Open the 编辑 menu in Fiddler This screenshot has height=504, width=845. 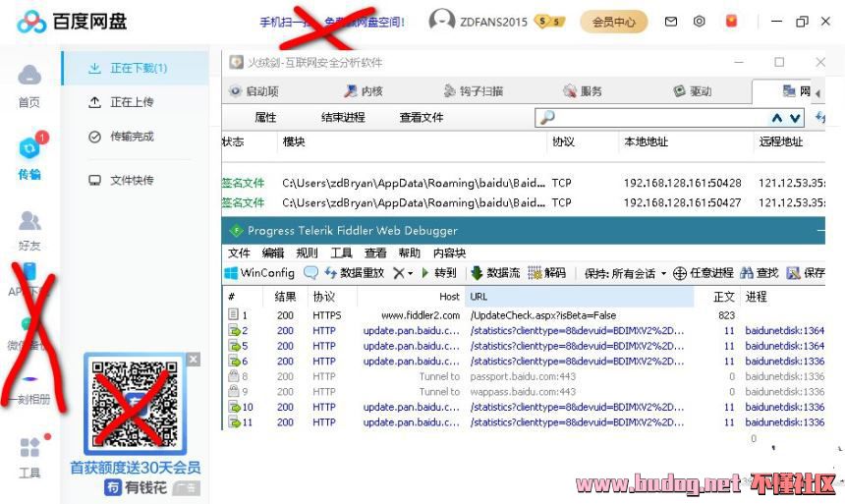coord(273,252)
